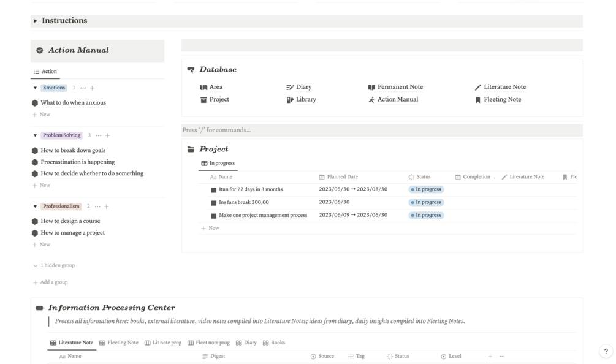Screen dimensions: 616x364
Task: Click the Action Manual running-person icon
Action: click(x=371, y=100)
